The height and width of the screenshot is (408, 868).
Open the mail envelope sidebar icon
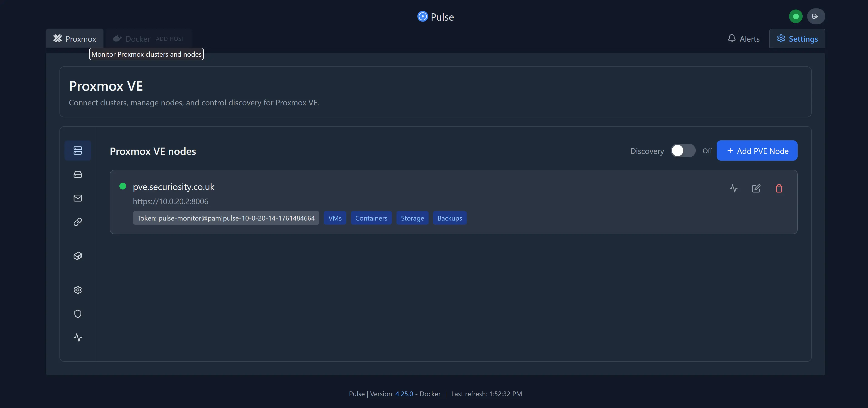click(x=78, y=198)
